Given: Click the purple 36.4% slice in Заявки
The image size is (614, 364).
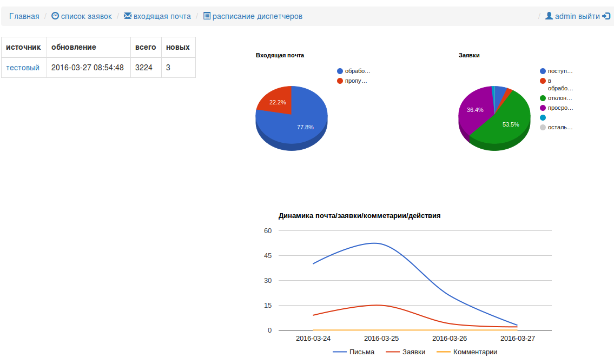Looking at the screenshot, I should click(x=473, y=111).
